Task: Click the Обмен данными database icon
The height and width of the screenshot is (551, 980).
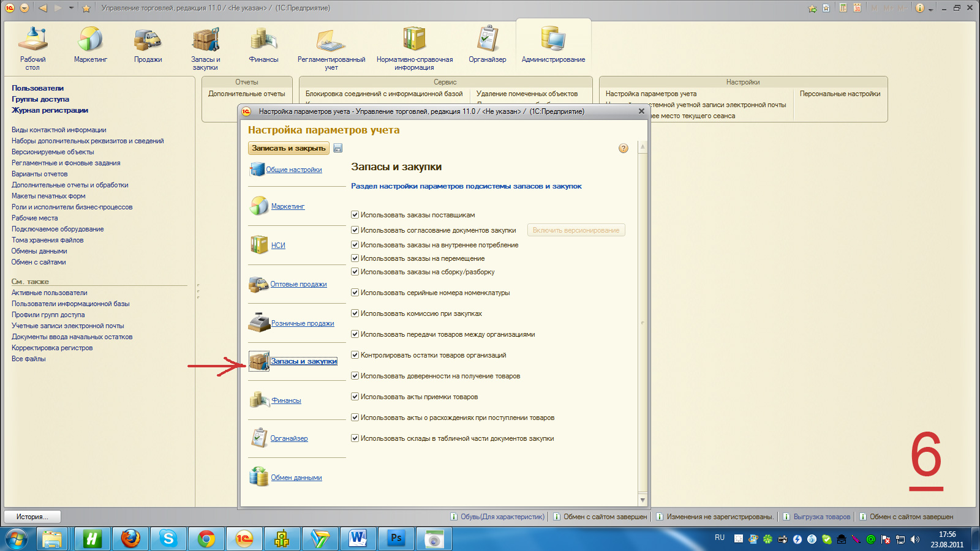Action: (259, 477)
